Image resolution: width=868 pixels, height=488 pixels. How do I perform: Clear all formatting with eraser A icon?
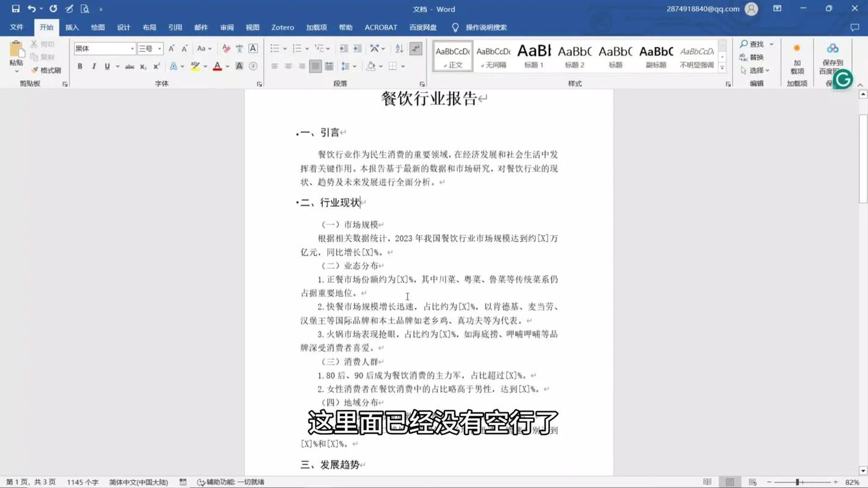226,48
